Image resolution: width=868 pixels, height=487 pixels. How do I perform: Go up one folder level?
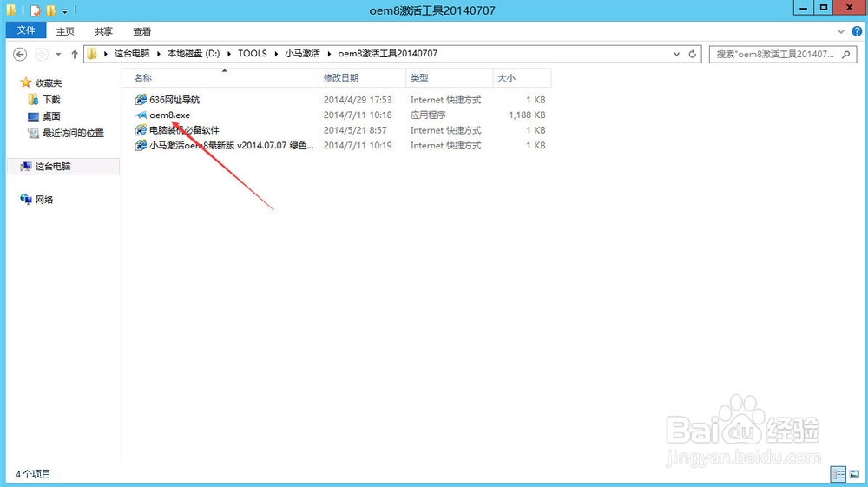[x=75, y=54]
